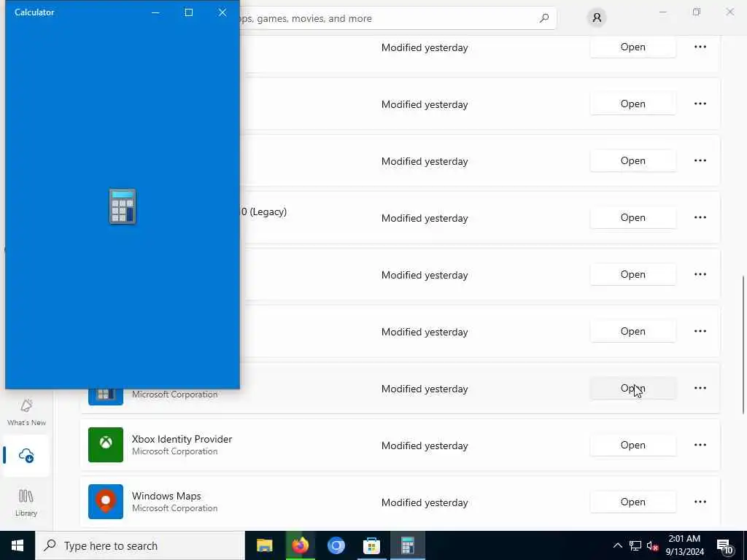Image resolution: width=747 pixels, height=560 pixels.
Task: Click the calculator splash logo in Calculator window
Action: pyautogui.click(x=123, y=206)
